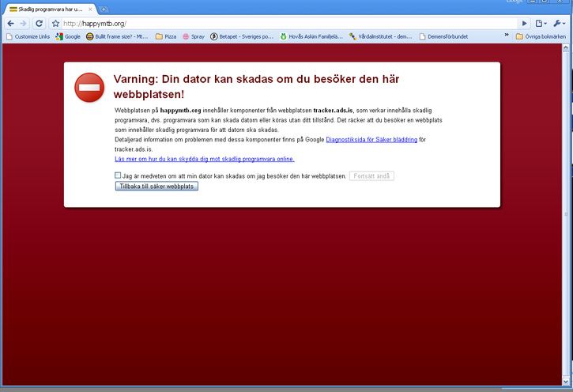Open the Pizza bookmarks folder

pyautogui.click(x=166, y=36)
